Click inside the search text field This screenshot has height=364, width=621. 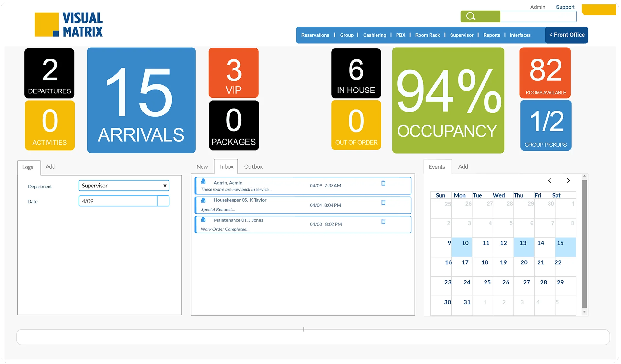(538, 16)
